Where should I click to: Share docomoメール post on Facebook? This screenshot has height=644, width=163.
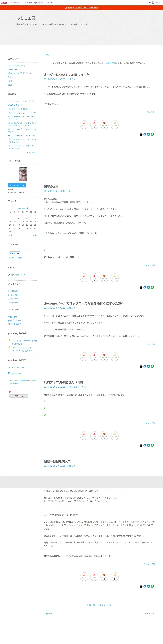[145, 366]
